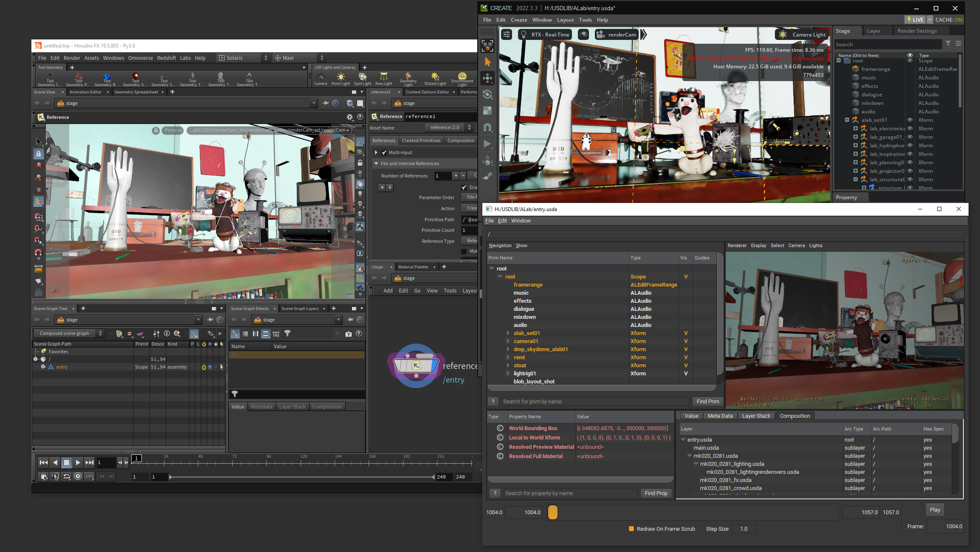This screenshot has width=980, height=552.
Task: Open the Omniverse menu in Houdini
Action: tap(140, 58)
